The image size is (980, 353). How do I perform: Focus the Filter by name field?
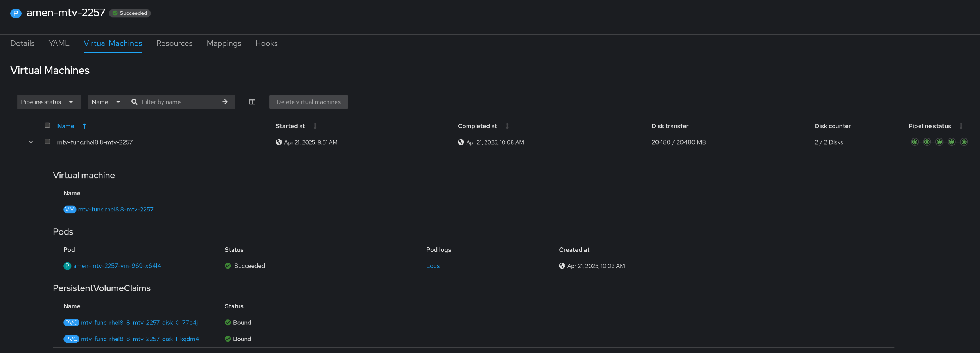(x=176, y=102)
